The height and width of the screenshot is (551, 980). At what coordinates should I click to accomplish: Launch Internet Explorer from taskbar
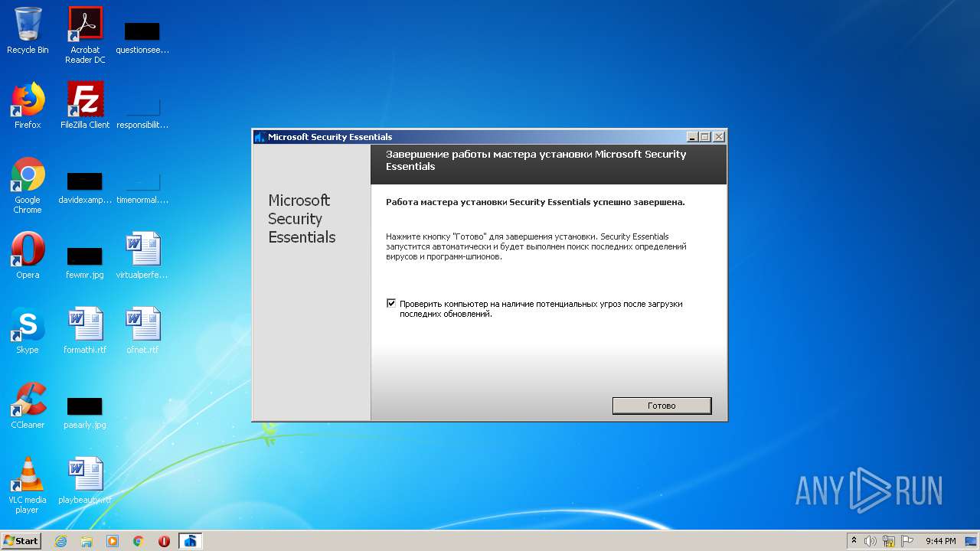coord(60,541)
